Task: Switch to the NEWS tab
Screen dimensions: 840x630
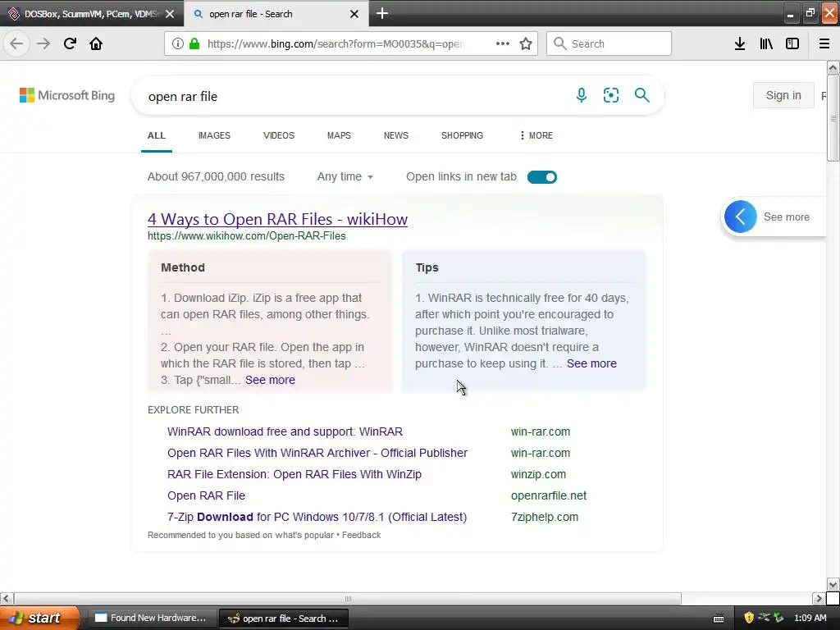Action: click(x=396, y=135)
